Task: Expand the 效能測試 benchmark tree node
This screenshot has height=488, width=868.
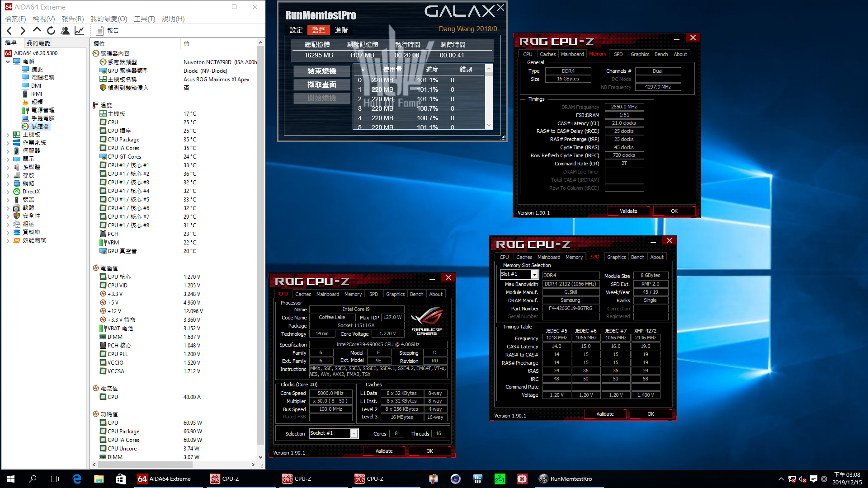Action: pyautogui.click(x=8, y=241)
